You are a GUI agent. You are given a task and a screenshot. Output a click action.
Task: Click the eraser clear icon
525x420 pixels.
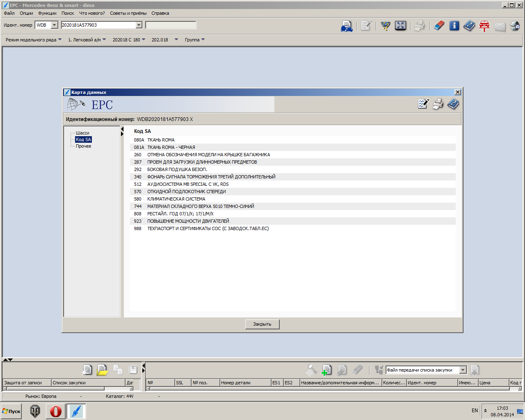click(439, 26)
